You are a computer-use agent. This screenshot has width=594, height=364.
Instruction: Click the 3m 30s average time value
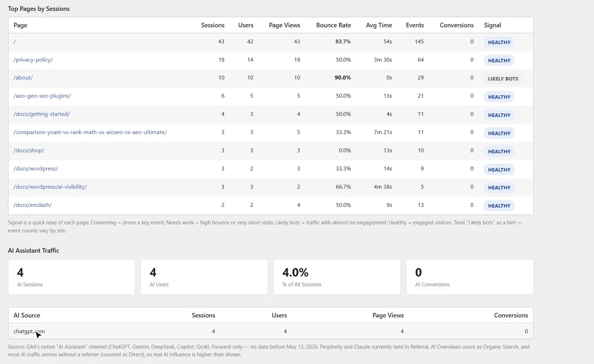click(383, 60)
